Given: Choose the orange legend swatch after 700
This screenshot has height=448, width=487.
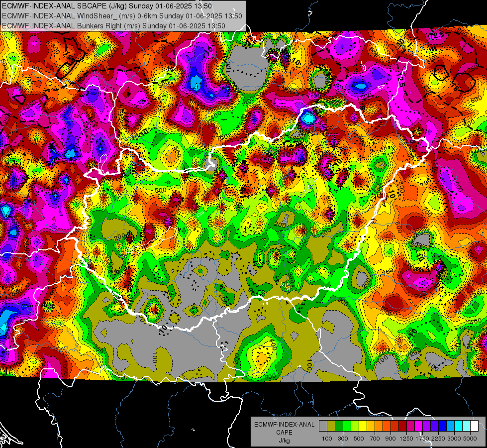Looking at the screenshot, I should tap(379, 426).
